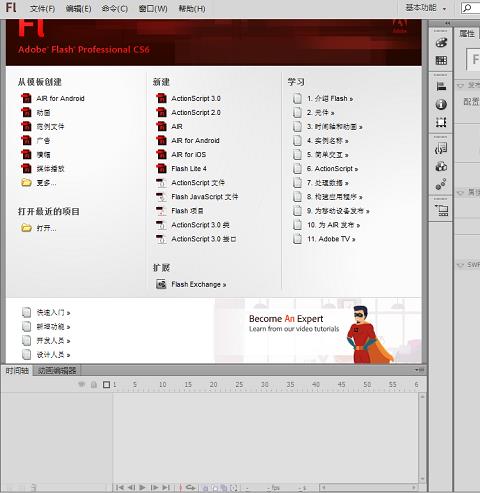
Task: Create new ActionScript 3.0 接口
Action: [x=204, y=239]
